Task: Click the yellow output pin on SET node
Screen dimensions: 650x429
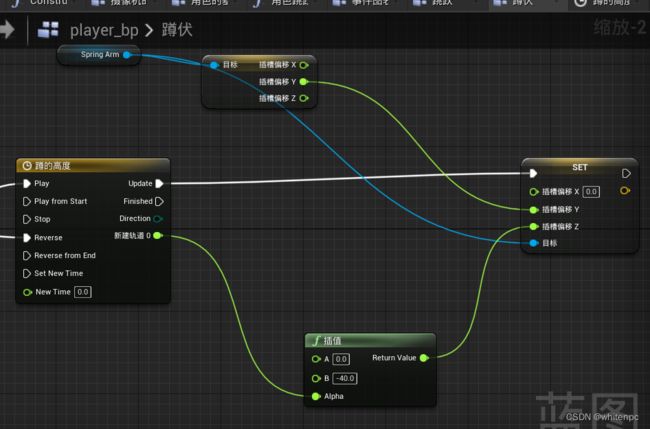Action: 625,191
